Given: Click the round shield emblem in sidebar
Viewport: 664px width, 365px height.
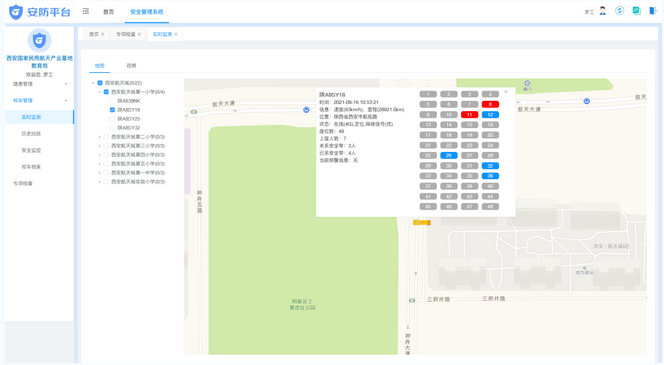Looking at the screenshot, I should coord(39,41).
